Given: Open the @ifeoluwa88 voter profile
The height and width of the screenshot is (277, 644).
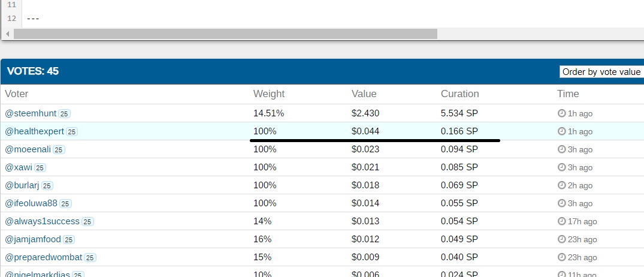Looking at the screenshot, I should [x=31, y=203].
